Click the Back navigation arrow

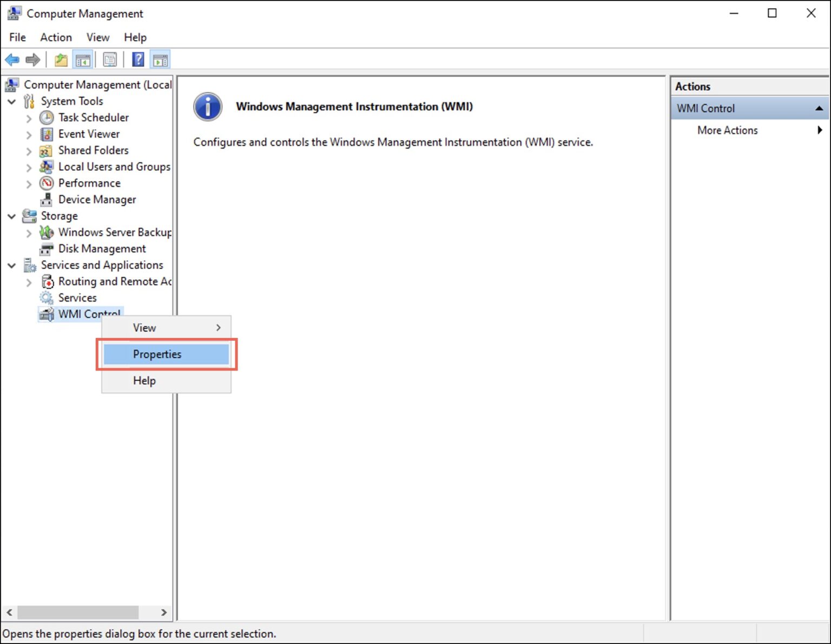[x=11, y=59]
